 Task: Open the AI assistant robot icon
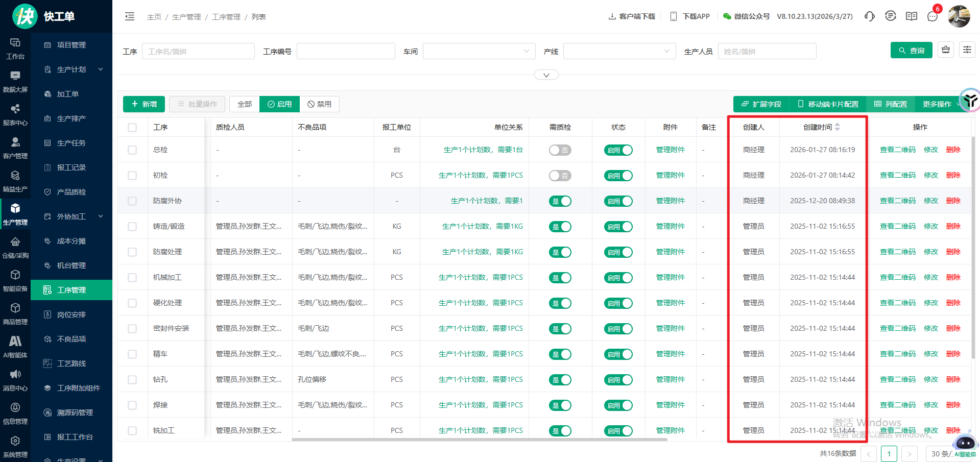pyautogui.click(x=965, y=443)
